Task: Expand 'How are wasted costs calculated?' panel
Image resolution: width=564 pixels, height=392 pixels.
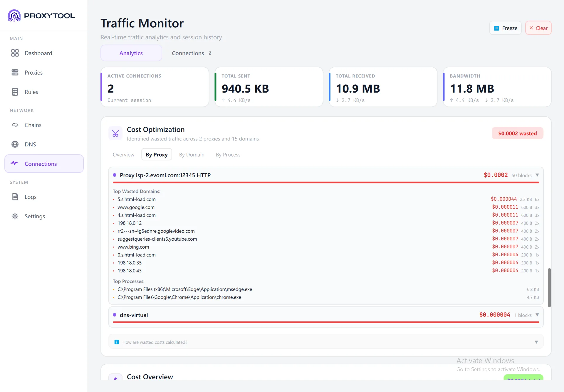Action: [x=326, y=342]
